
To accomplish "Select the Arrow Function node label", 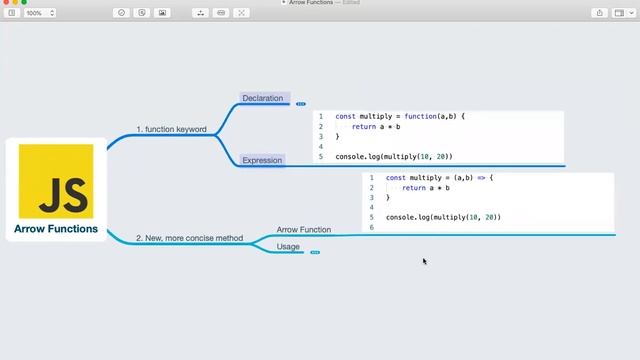I will (x=304, y=230).
